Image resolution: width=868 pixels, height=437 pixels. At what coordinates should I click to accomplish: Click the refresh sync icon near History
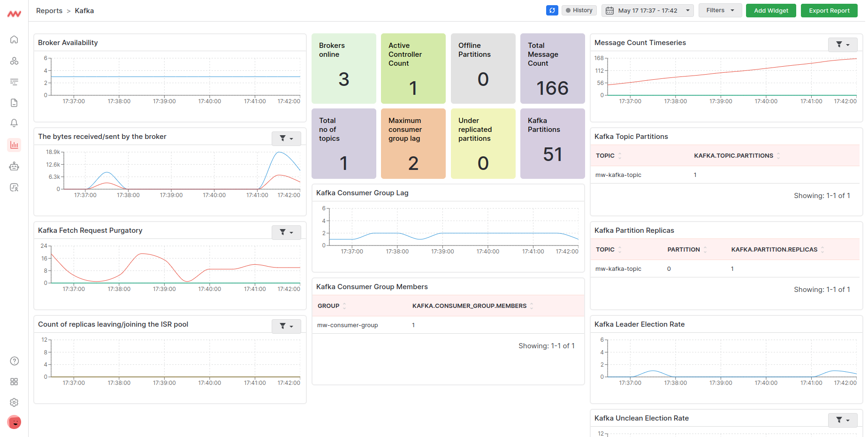coord(552,10)
